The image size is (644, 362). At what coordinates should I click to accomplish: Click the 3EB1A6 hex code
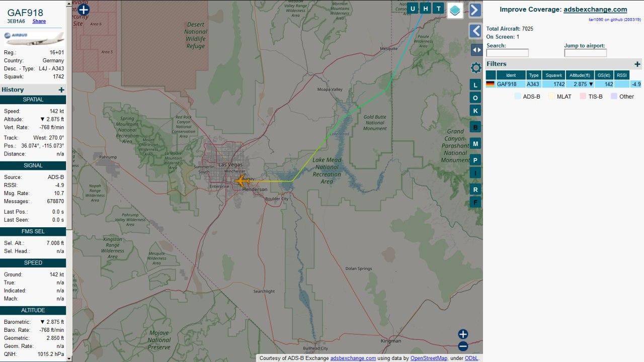click(x=16, y=21)
